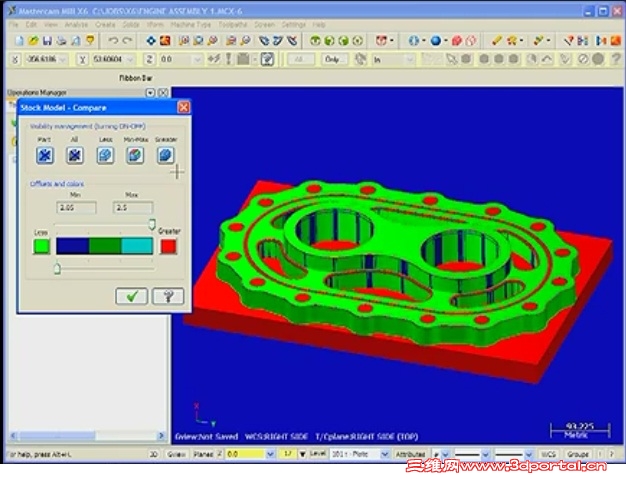Open the Y coordinate value dropdown
This screenshot has width=626, height=479.
click(130, 60)
